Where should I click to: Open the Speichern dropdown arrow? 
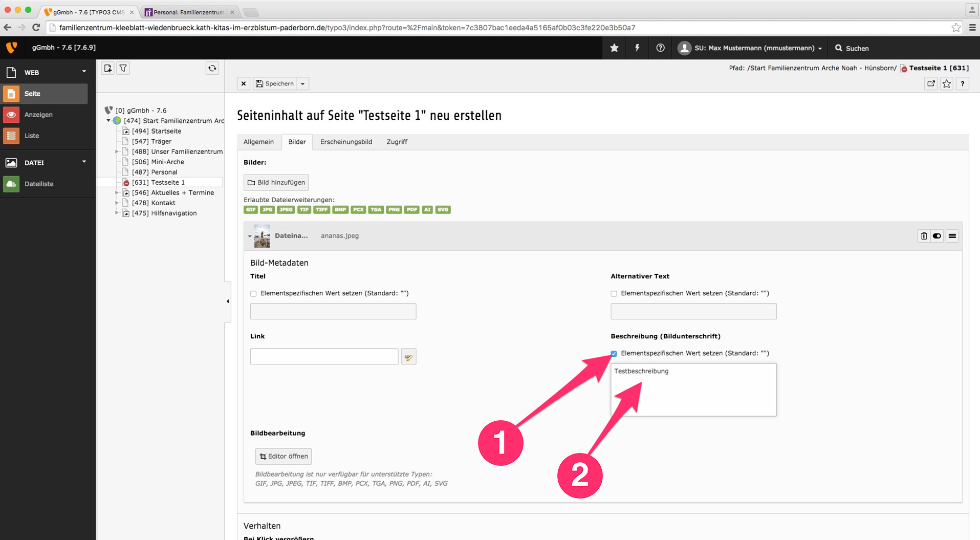point(303,84)
